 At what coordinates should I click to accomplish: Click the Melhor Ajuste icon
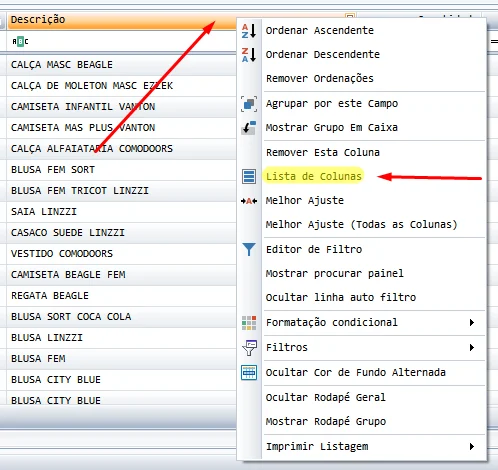coord(249,201)
